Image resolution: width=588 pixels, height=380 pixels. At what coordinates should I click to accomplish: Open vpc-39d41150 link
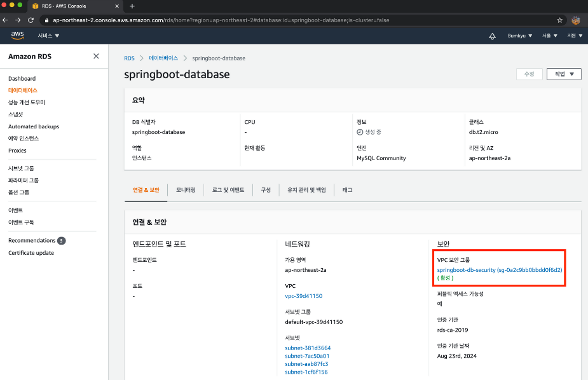click(304, 296)
